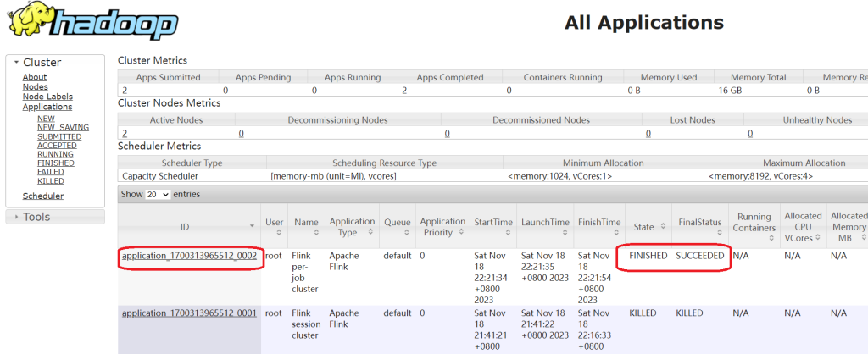Open the About cluster link
The image size is (868, 354).
pos(35,77)
